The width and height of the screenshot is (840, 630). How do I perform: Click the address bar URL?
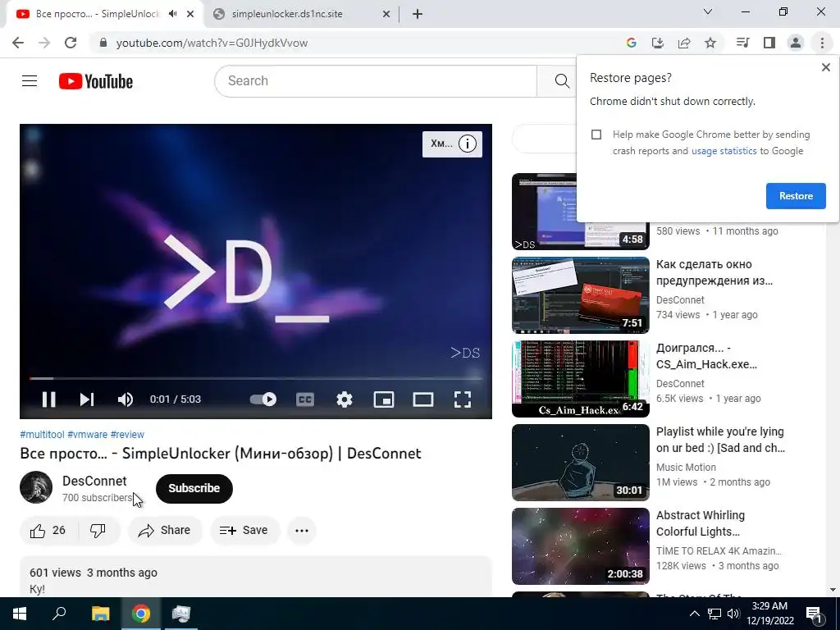click(x=212, y=43)
